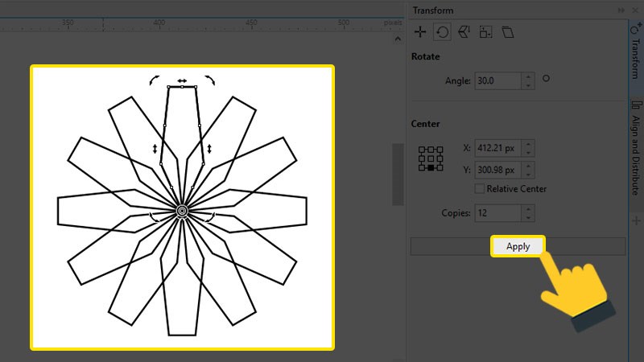The width and height of the screenshot is (644, 362).
Task: Select the Rotate transform icon
Action: click(441, 32)
